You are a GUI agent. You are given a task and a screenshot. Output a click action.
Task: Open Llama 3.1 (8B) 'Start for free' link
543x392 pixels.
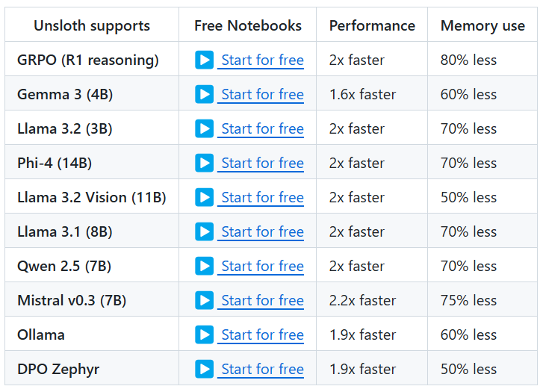tap(262, 232)
